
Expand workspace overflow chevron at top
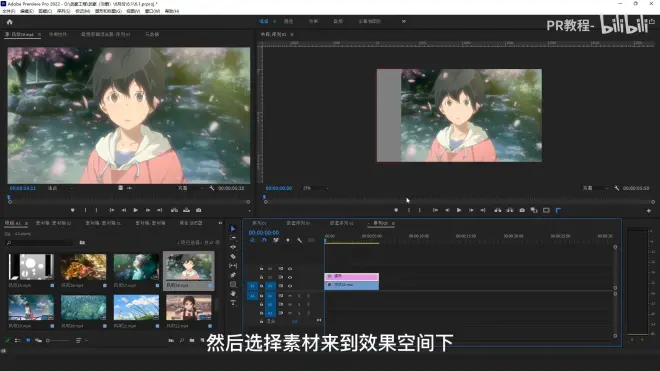404,21
